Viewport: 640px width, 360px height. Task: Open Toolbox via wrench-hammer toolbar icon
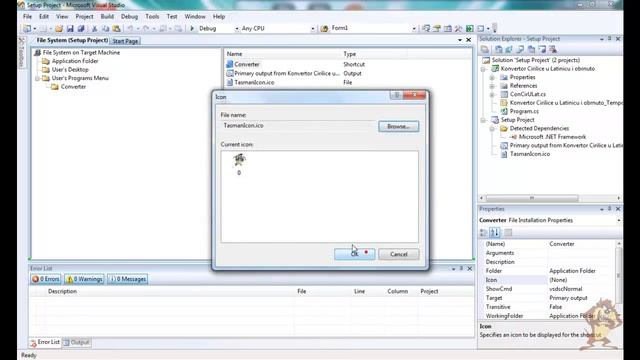point(458,29)
